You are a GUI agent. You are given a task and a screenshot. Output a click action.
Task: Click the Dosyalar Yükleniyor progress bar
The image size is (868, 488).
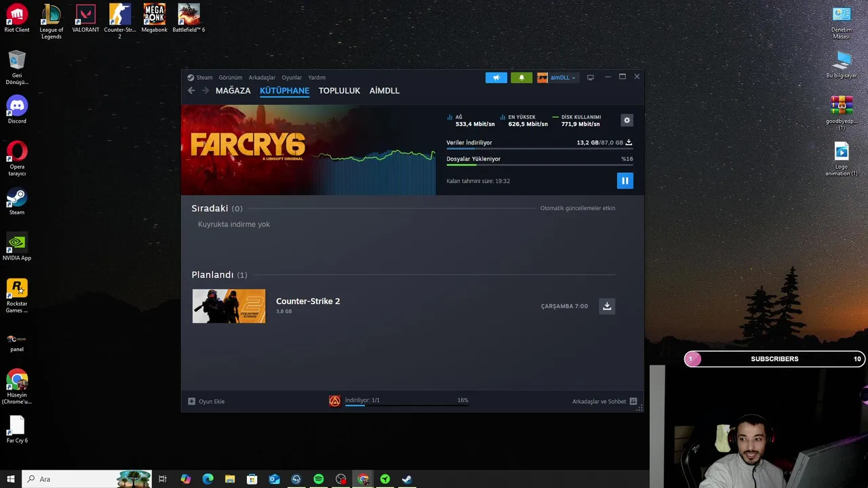coord(540,165)
